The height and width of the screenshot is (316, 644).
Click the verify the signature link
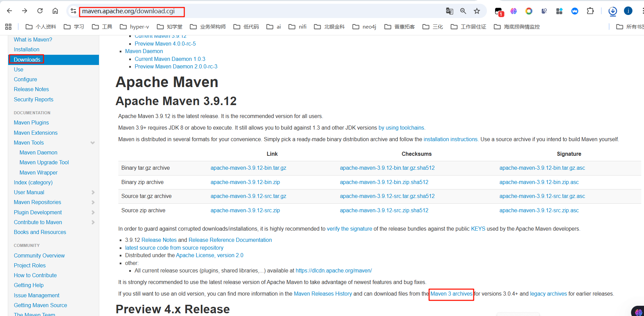click(x=350, y=229)
